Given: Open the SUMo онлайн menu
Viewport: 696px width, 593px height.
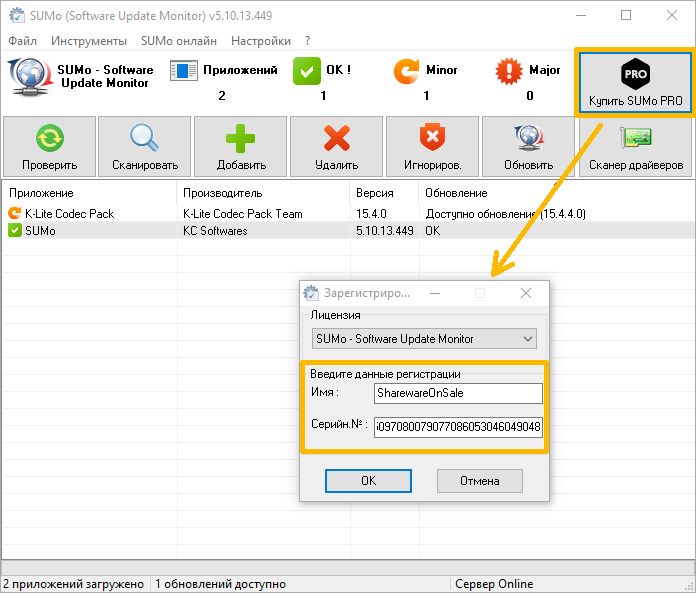Looking at the screenshot, I should (x=179, y=41).
